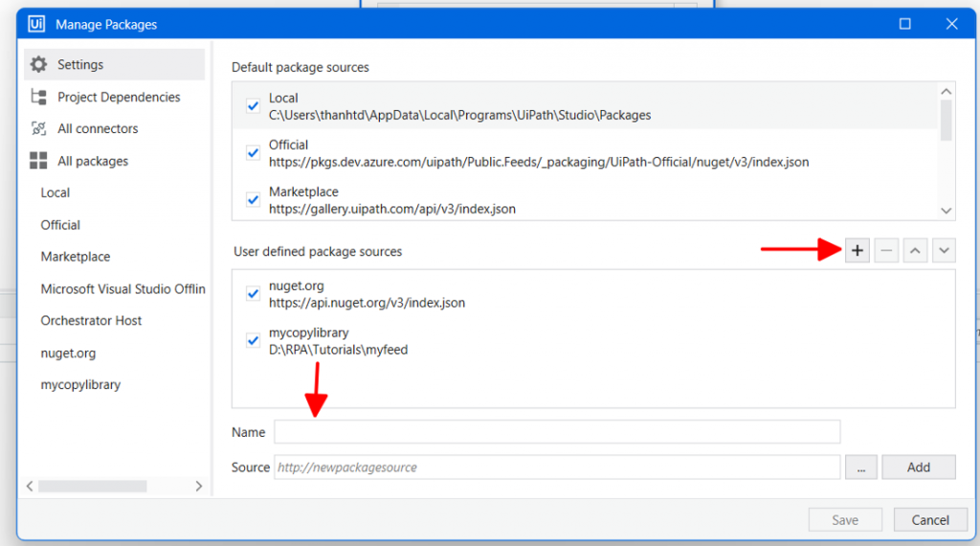Disable the nuget.org source checkbox
The image size is (980, 546).
253,293
